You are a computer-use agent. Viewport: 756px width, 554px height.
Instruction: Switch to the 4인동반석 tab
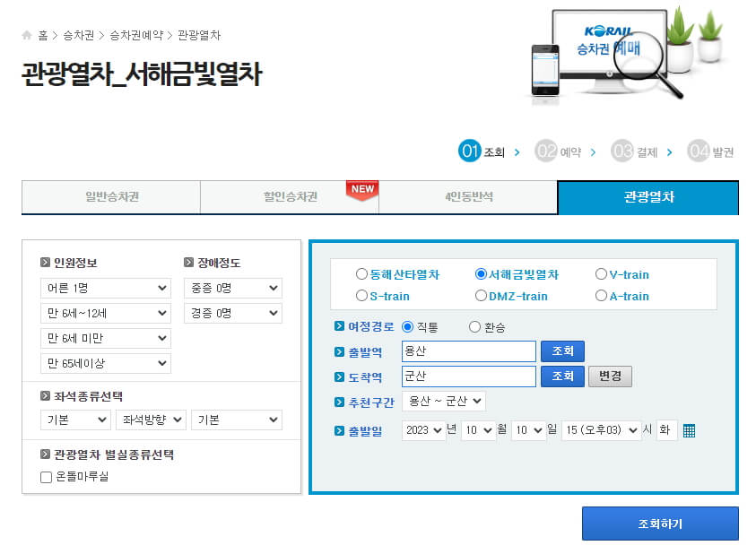click(468, 197)
